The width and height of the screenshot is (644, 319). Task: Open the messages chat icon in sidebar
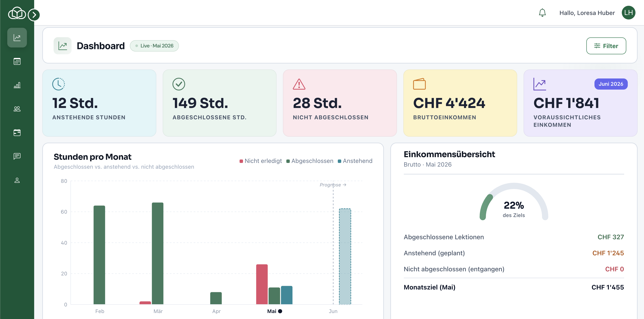17,156
